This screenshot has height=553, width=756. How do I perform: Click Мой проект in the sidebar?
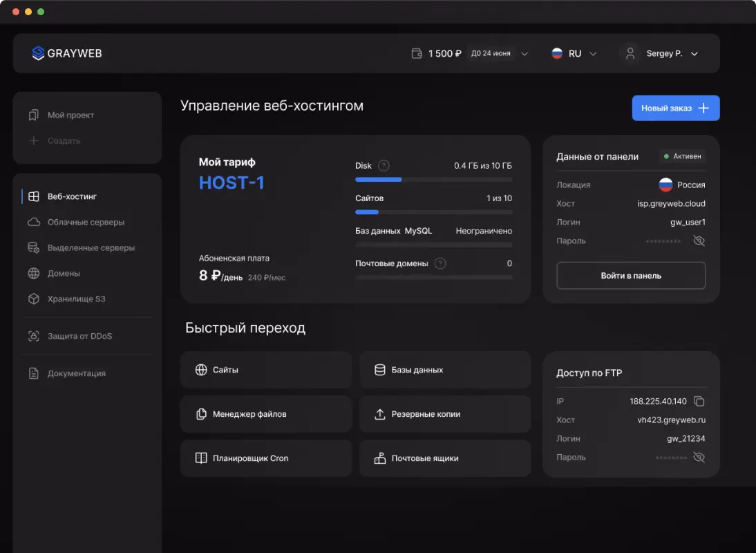[x=71, y=115]
